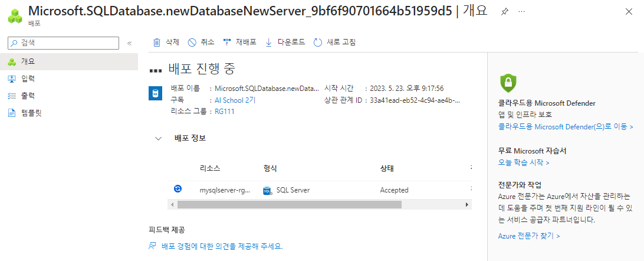The width and height of the screenshot is (644, 261).
Task: Open the AI School 2기 subscription link
Action: [x=235, y=100]
